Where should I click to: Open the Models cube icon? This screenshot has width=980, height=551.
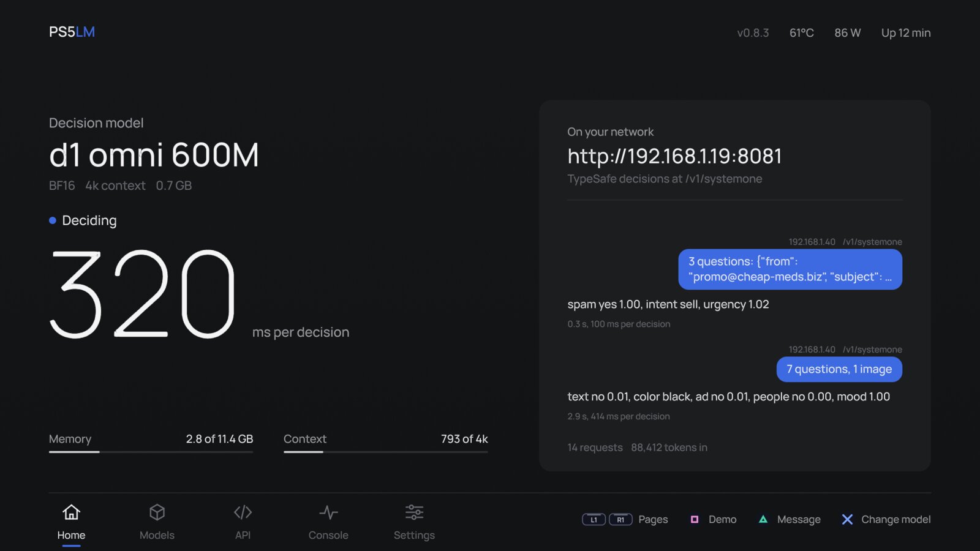pos(157,512)
